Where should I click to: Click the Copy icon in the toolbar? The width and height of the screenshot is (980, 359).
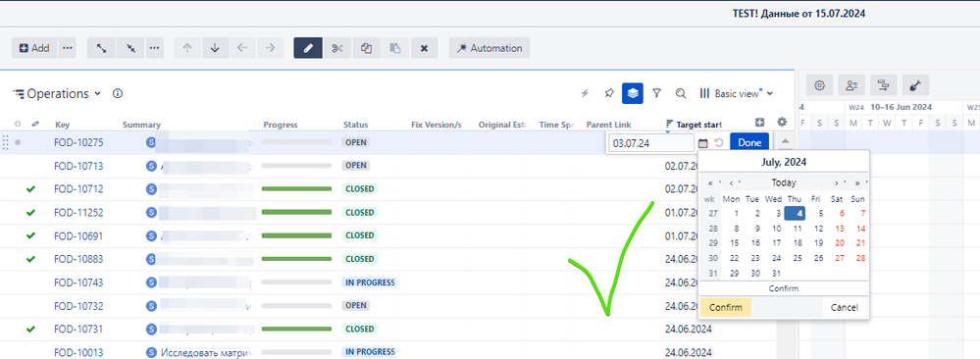point(366,48)
